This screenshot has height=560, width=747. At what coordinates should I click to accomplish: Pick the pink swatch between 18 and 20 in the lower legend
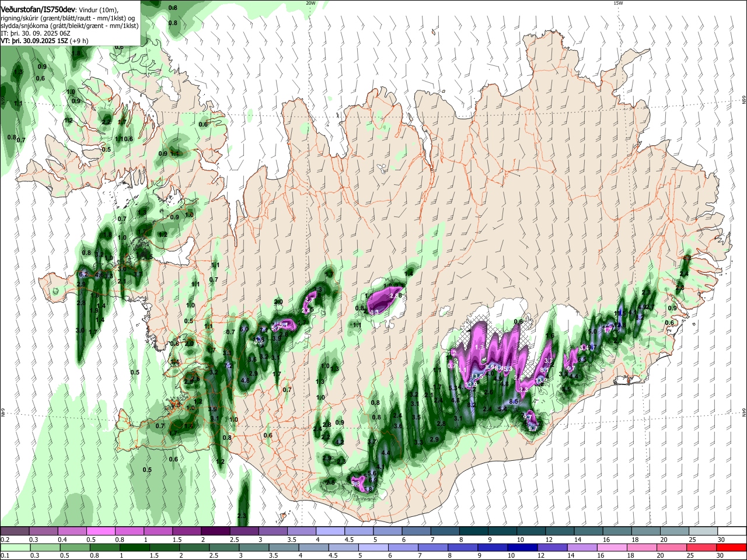tap(641, 548)
